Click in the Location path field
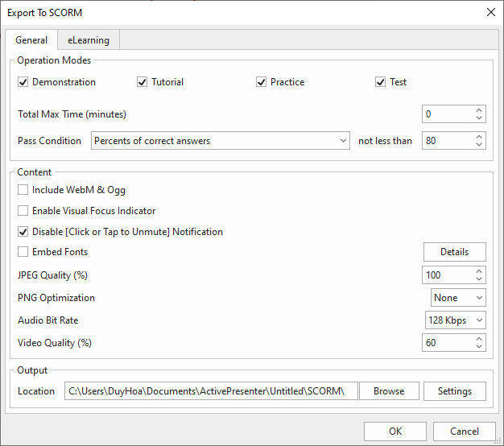Screen dimensions: 504x446 click(x=211, y=391)
